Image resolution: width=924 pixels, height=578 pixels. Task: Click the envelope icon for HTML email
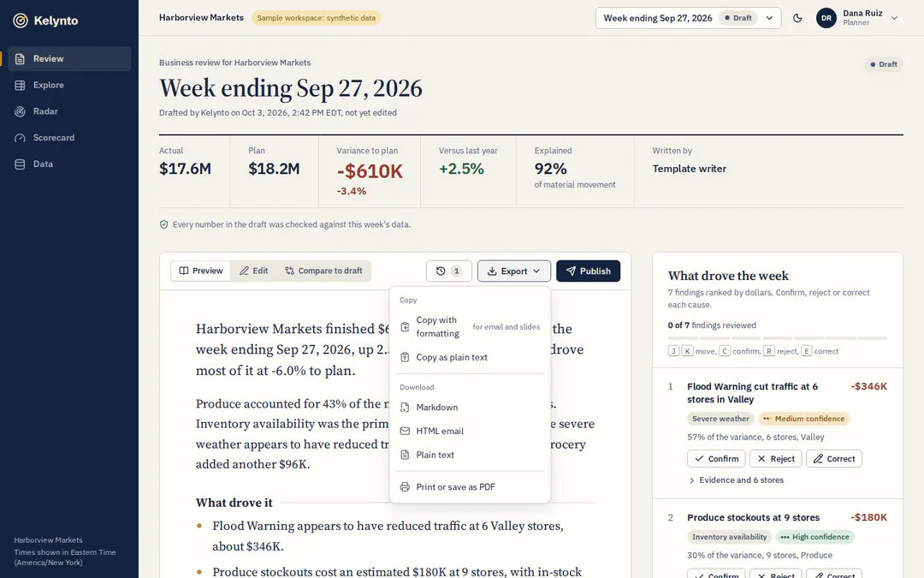pos(405,431)
